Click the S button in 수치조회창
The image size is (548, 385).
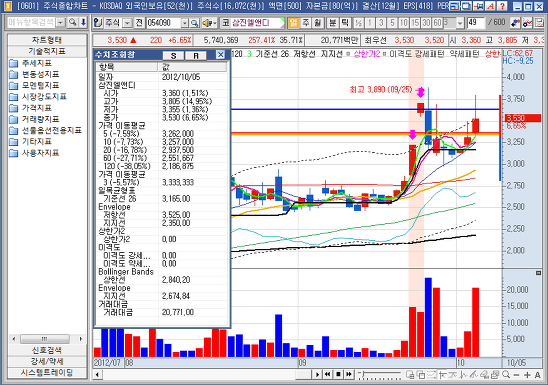pos(173,55)
